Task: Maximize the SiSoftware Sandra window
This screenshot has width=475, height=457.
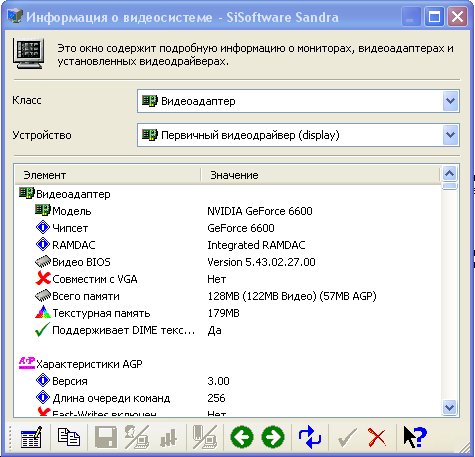Action: tap(434, 17)
